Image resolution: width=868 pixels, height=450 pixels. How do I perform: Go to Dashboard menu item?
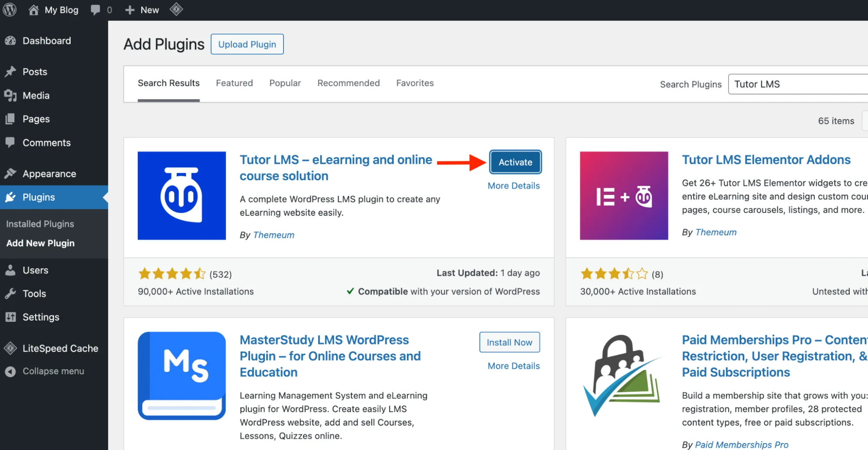point(46,40)
